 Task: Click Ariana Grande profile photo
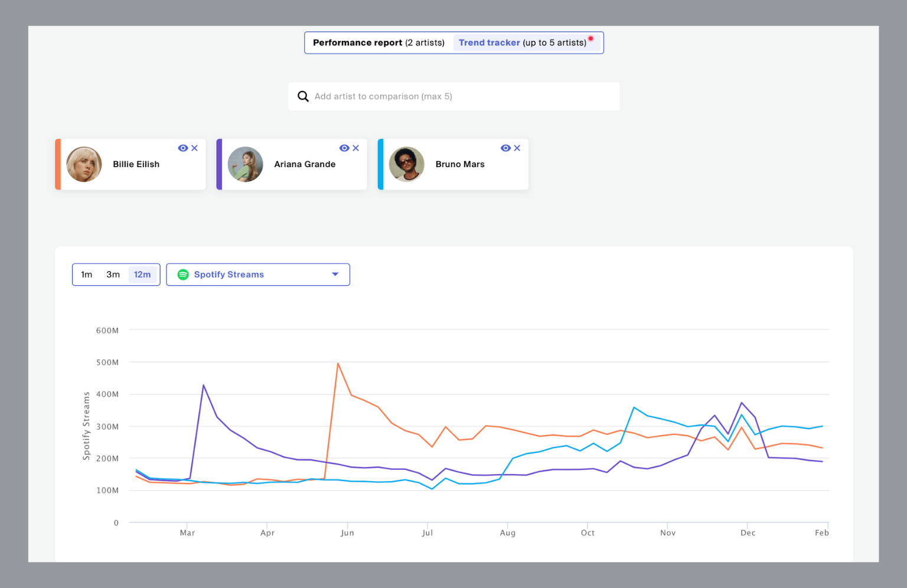pos(245,164)
